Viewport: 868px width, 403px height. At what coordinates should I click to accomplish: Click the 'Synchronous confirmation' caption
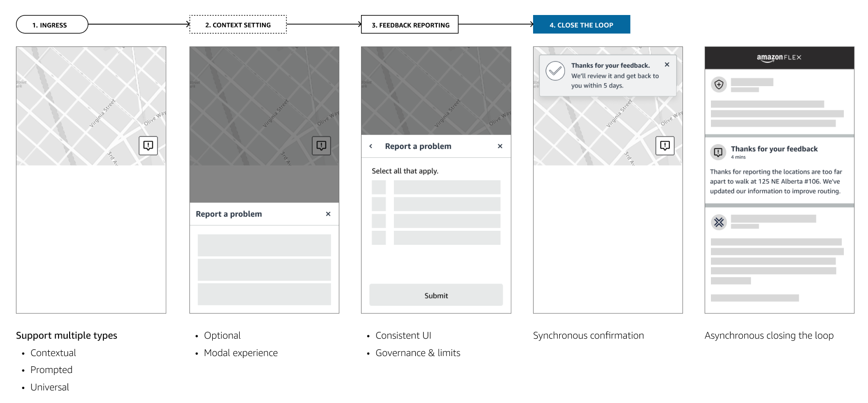click(589, 335)
